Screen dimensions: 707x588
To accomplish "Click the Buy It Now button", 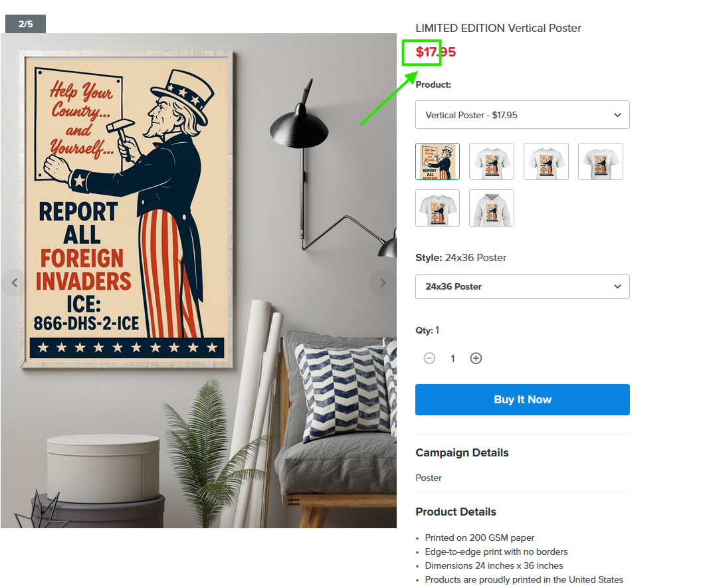I will 522,399.
